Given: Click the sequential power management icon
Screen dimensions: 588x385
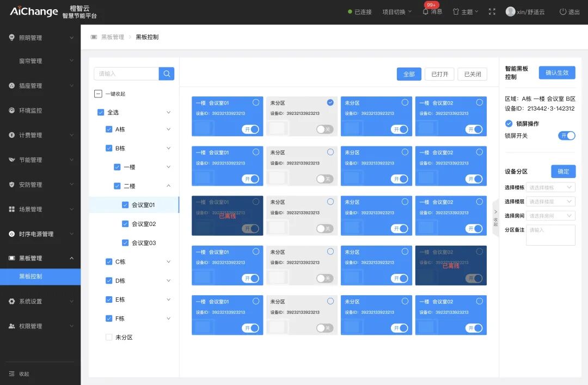Looking at the screenshot, I should (x=11, y=234).
